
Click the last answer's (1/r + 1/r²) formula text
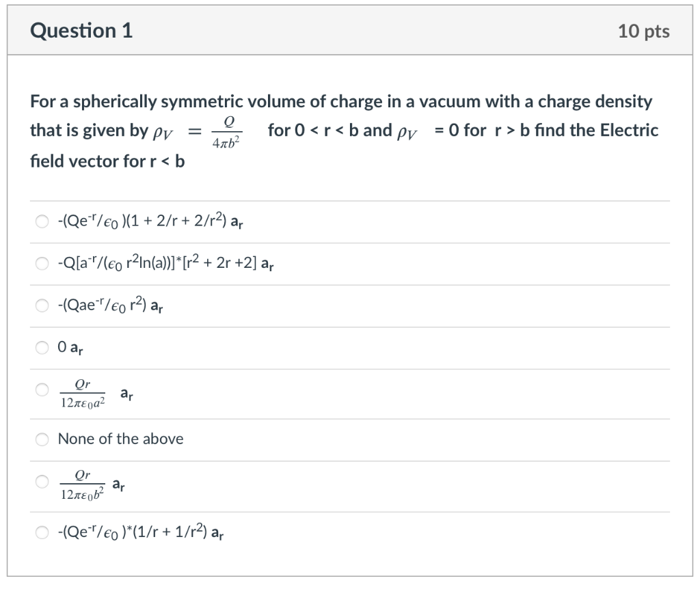141,532
